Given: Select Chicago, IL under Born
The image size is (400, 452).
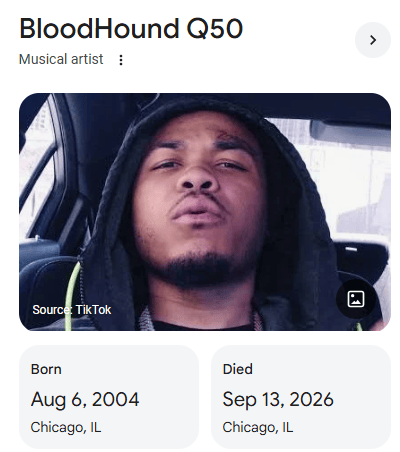Looking at the screenshot, I should [x=66, y=427].
